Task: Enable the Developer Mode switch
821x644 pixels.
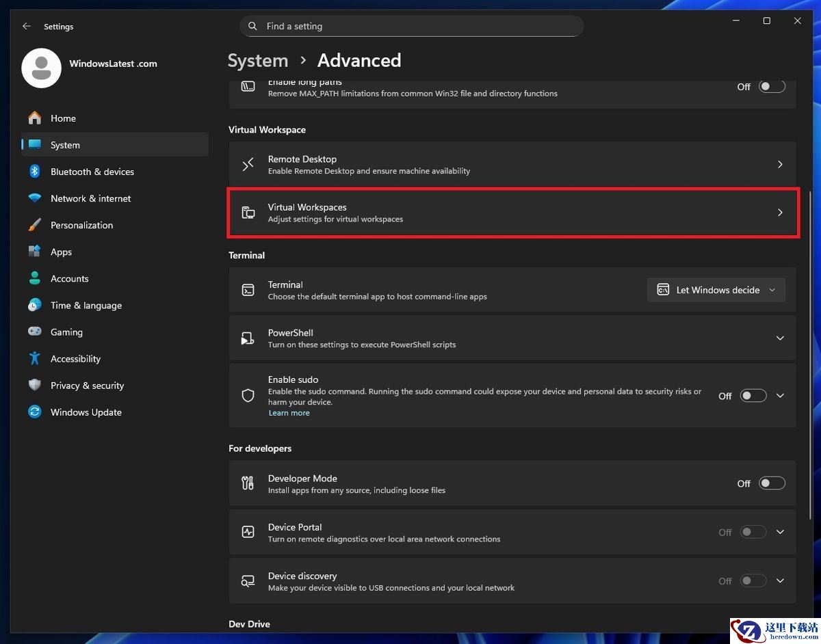Action: click(771, 483)
